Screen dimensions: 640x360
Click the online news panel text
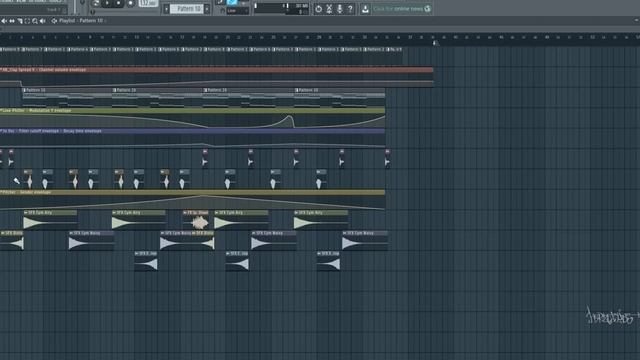click(398, 9)
